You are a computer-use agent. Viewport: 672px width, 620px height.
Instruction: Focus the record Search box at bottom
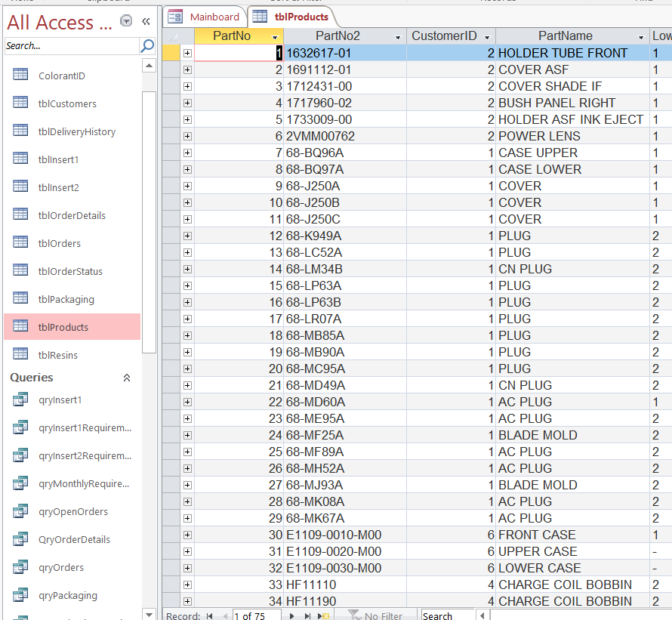point(447,615)
